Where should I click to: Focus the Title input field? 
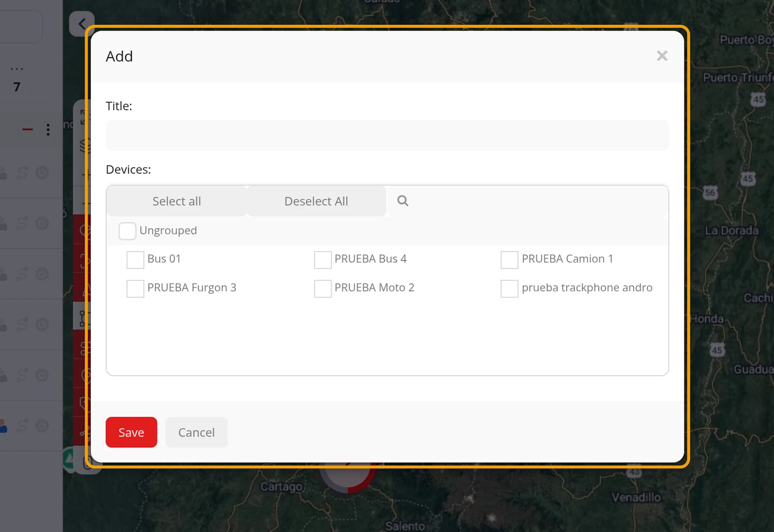387,135
